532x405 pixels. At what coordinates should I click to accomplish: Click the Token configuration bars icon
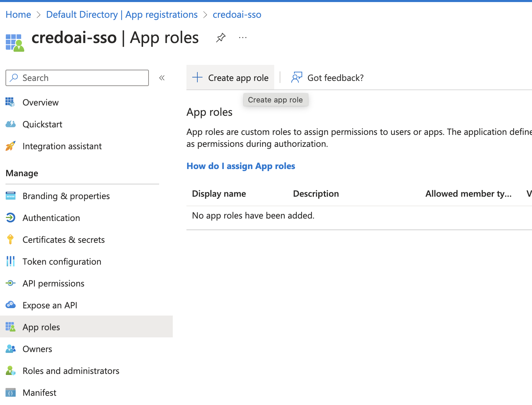pos(11,261)
